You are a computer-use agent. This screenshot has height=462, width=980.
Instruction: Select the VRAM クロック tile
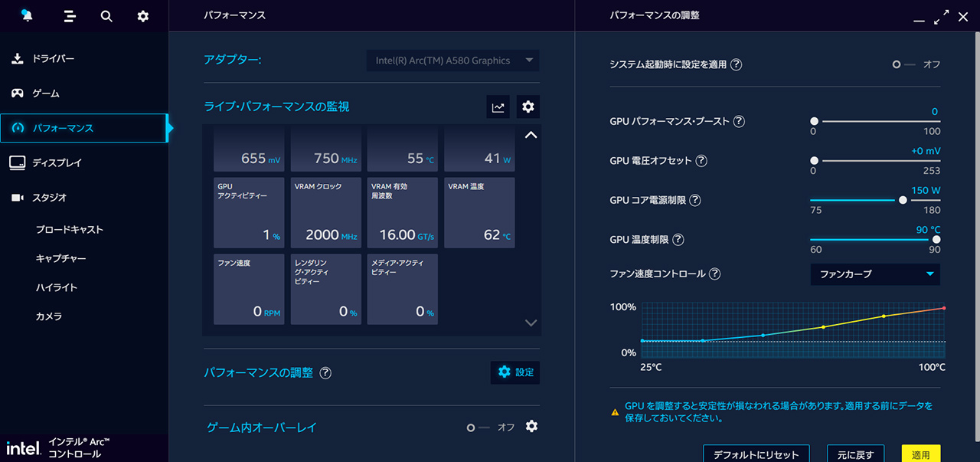pos(326,213)
